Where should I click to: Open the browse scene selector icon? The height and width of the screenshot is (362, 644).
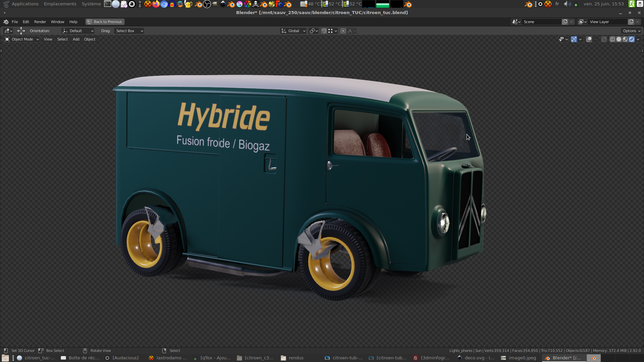point(516,22)
